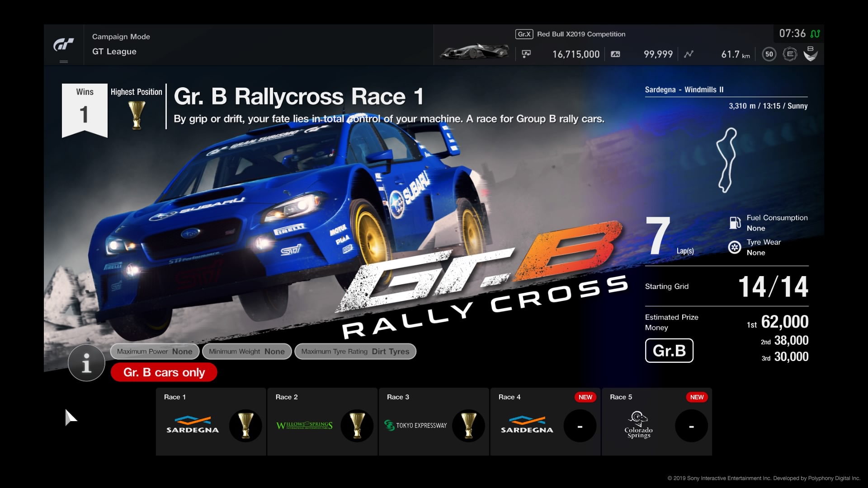Click the sportsmanship rating B handshake icon
Image resolution: width=868 pixels, height=488 pixels.
click(x=811, y=54)
